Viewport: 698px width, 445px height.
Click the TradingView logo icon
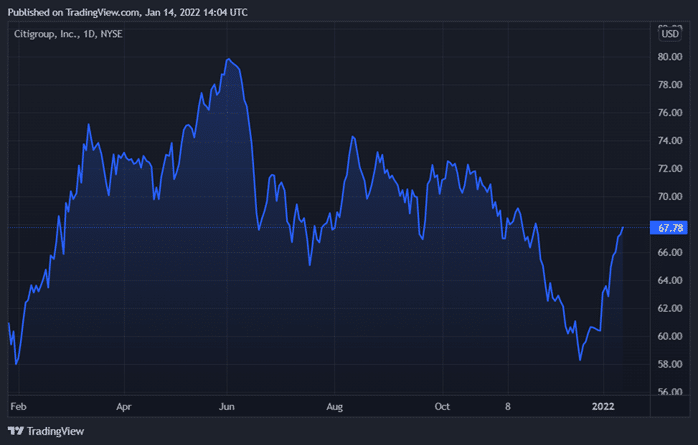(x=16, y=431)
